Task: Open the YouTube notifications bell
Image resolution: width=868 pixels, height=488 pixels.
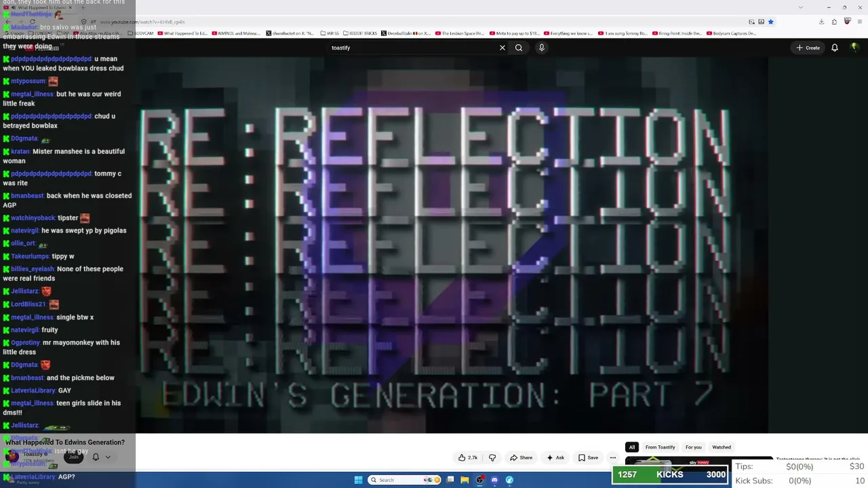Action: (835, 47)
